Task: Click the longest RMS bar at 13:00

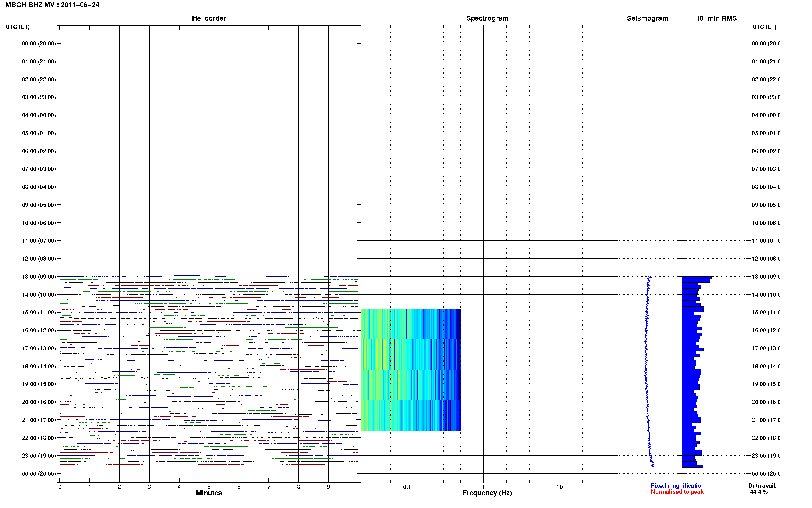Action: click(x=697, y=278)
